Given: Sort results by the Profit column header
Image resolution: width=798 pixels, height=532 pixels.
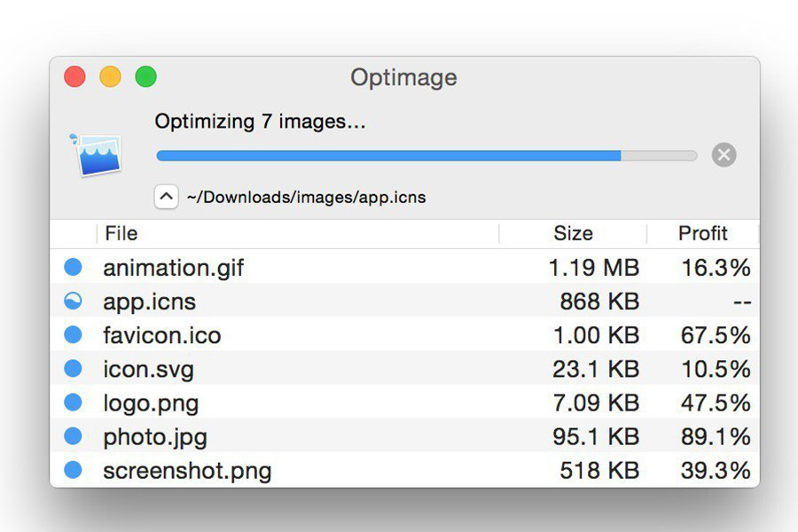Looking at the screenshot, I should [703, 233].
